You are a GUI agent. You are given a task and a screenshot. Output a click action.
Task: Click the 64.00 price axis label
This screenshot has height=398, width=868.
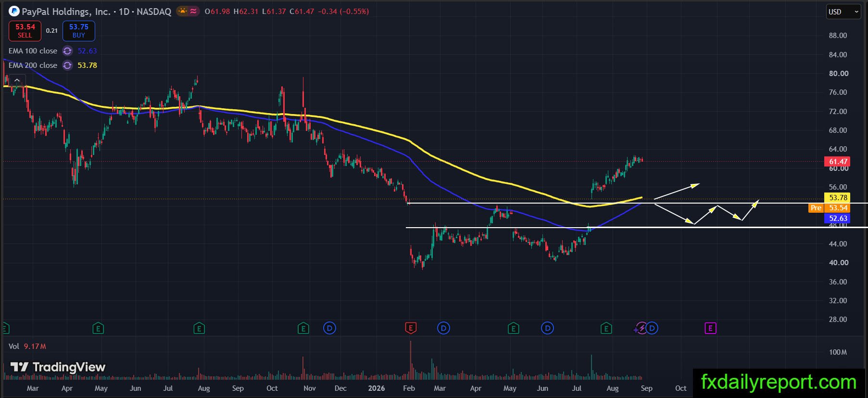tap(838, 149)
